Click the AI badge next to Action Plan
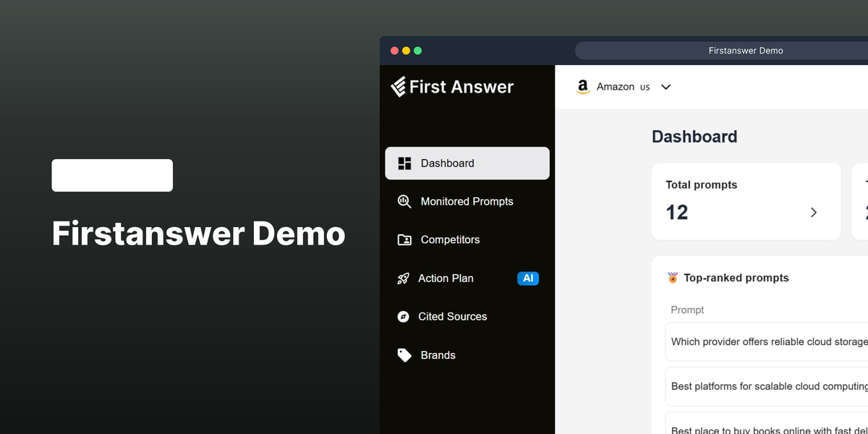 pos(528,278)
